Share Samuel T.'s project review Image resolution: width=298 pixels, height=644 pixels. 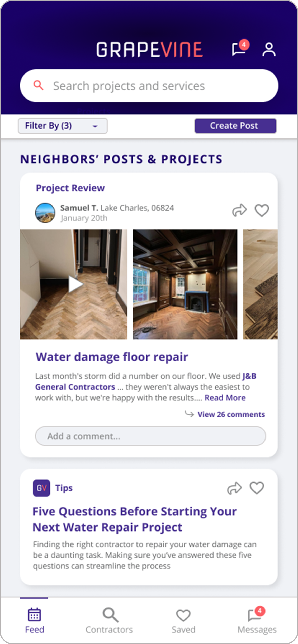tap(239, 210)
